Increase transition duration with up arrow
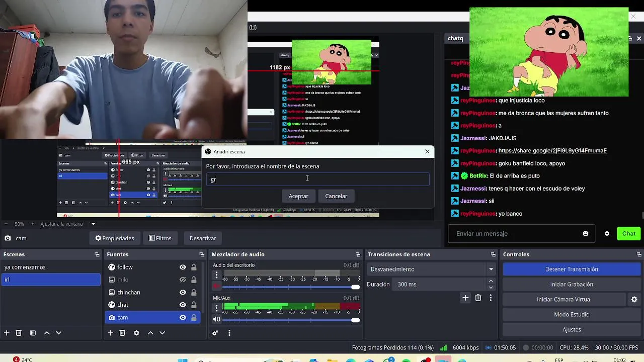This screenshot has width=644, height=362. click(491, 281)
